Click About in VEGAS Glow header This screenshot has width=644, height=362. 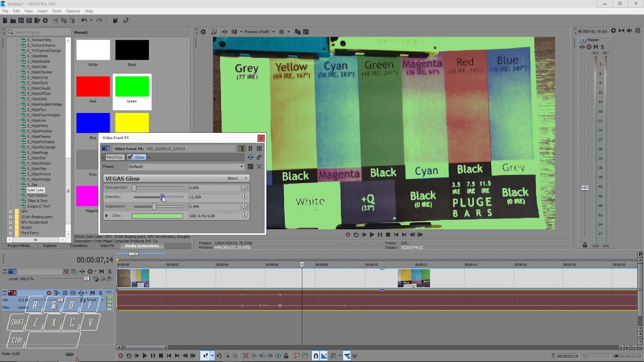point(232,178)
